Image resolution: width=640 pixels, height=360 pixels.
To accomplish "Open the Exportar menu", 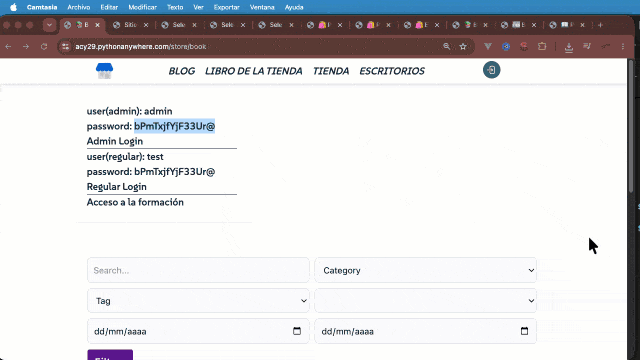I will click(x=227, y=7).
